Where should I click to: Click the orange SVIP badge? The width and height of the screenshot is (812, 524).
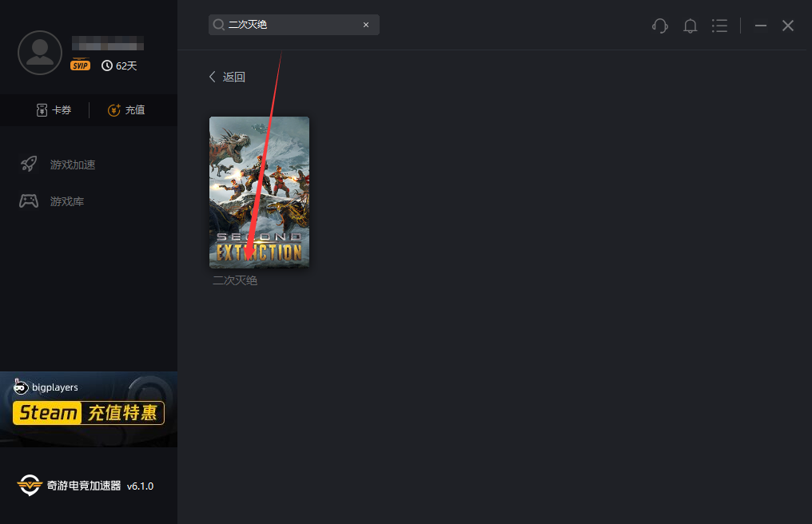point(81,65)
